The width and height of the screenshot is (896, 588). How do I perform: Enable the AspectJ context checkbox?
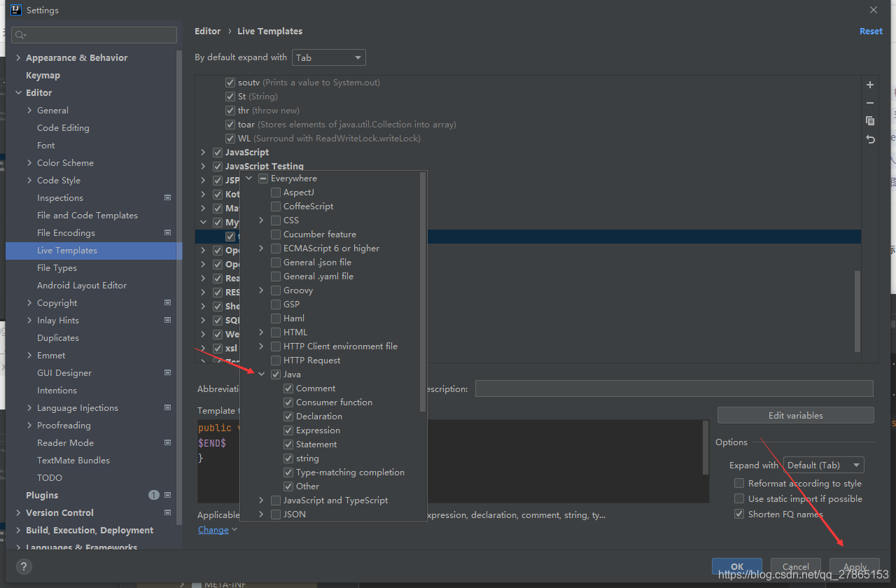coord(276,192)
